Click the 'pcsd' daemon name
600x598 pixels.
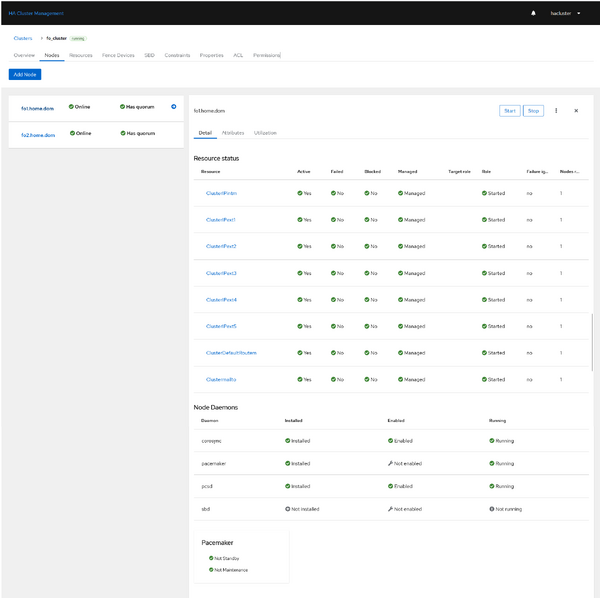click(x=207, y=486)
